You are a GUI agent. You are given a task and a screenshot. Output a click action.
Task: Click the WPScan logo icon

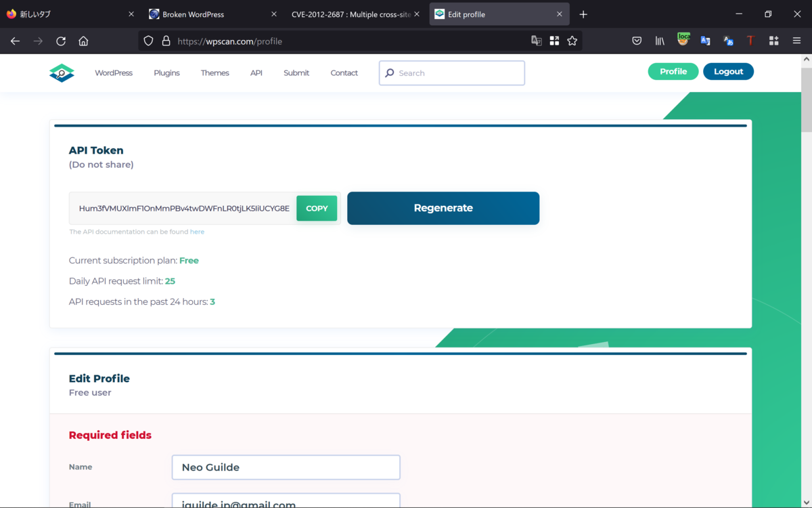click(62, 72)
